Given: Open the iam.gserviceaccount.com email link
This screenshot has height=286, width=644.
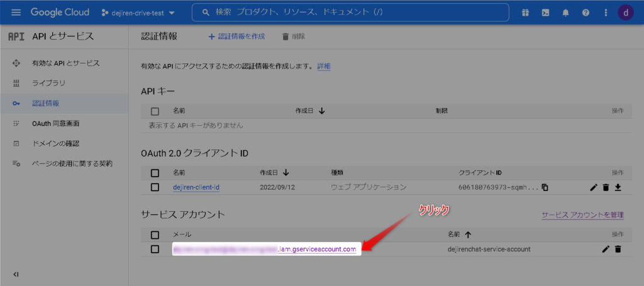Looking at the screenshot, I should (266, 249).
